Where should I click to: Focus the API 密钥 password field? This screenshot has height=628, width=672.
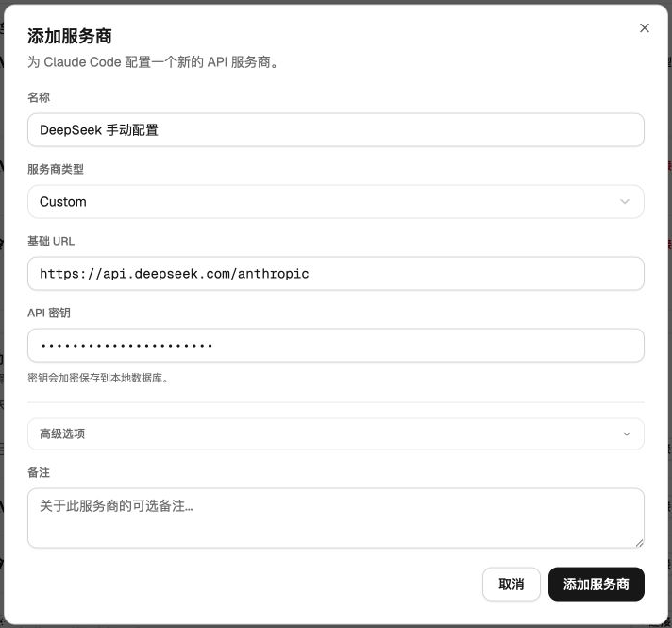(336, 346)
